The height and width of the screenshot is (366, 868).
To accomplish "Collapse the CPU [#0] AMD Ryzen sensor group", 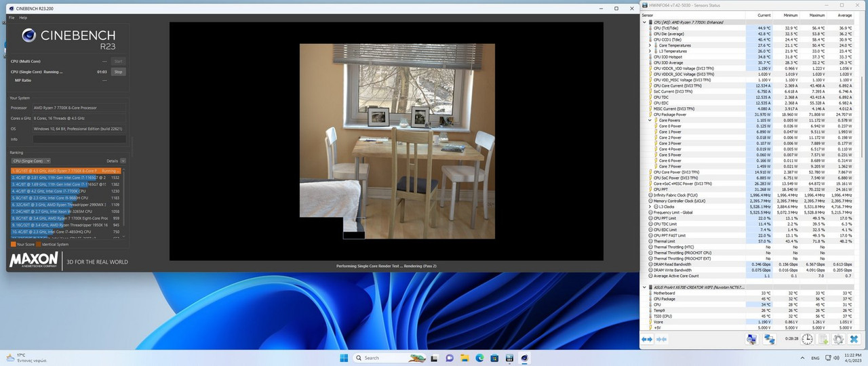I will (644, 22).
